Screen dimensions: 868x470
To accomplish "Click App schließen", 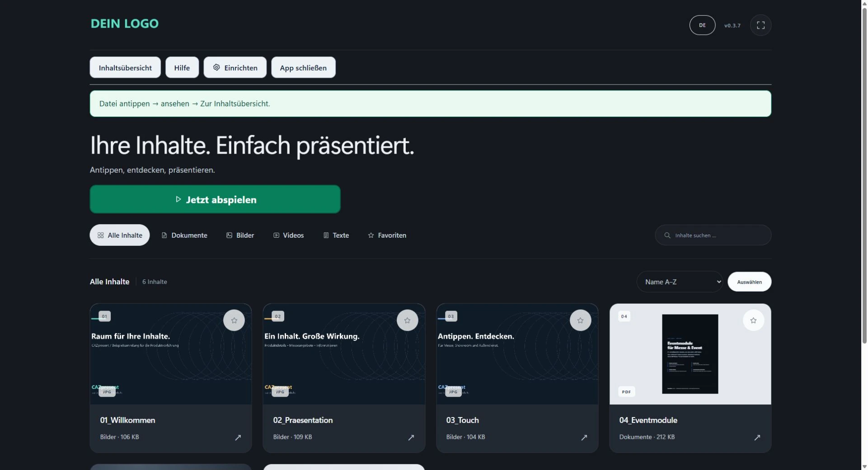I will coord(303,68).
